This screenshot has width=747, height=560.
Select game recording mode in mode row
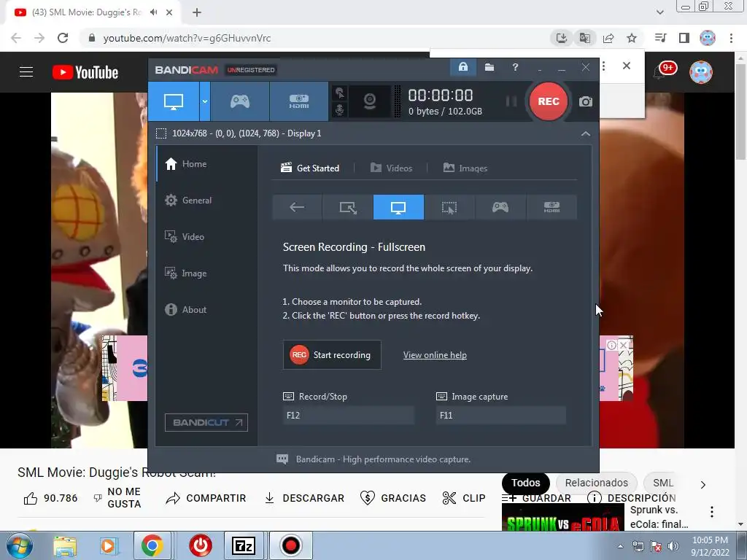(500, 207)
